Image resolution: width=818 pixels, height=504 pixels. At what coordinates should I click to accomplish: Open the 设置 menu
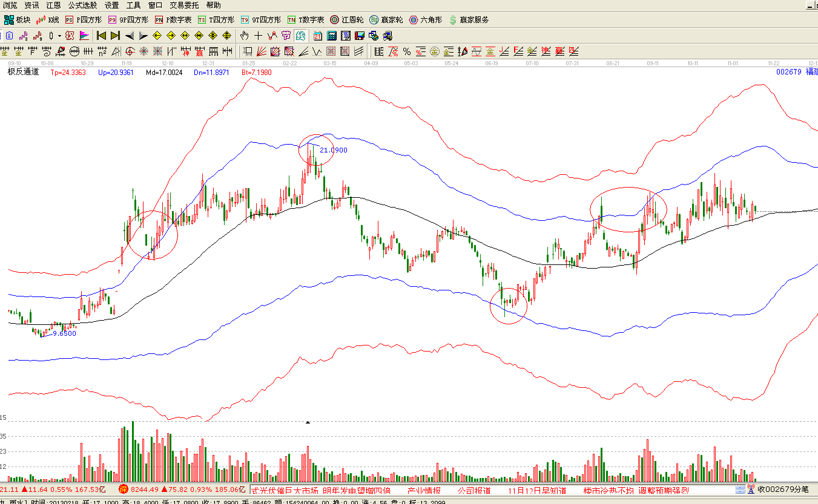(x=111, y=5)
